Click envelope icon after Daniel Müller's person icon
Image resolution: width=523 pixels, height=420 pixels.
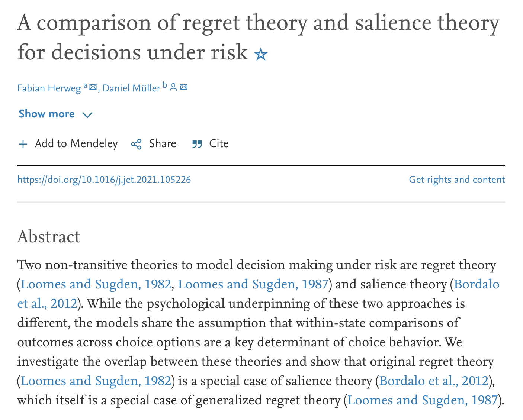pyautogui.click(x=184, y=87)
